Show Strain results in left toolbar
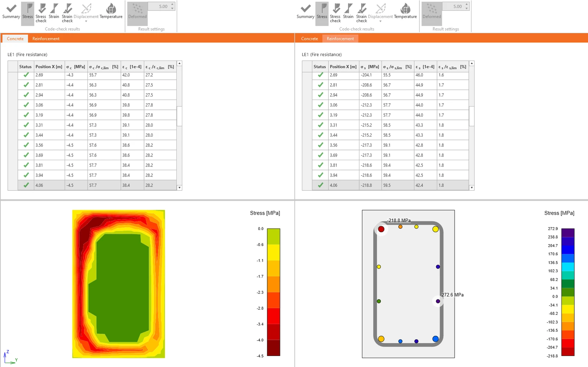Viewport: 588px width, 367px height. (x=54, y=12)
